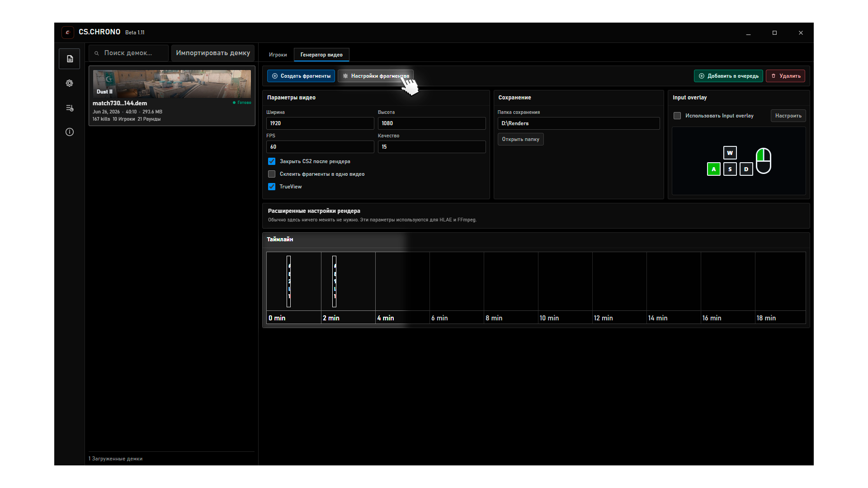Click Добавить в очередь button
Screen dimensions: 868x488
point(728,76)
